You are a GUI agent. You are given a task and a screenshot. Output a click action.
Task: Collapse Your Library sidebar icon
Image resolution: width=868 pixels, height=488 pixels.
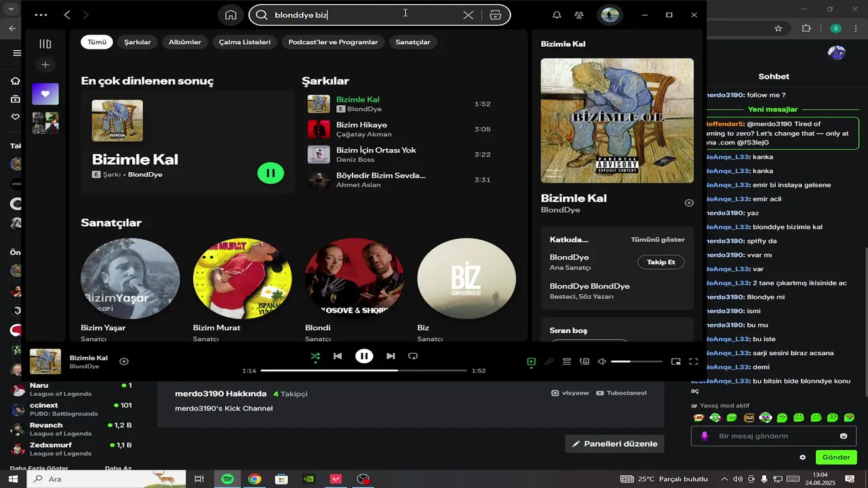point(45,44)
